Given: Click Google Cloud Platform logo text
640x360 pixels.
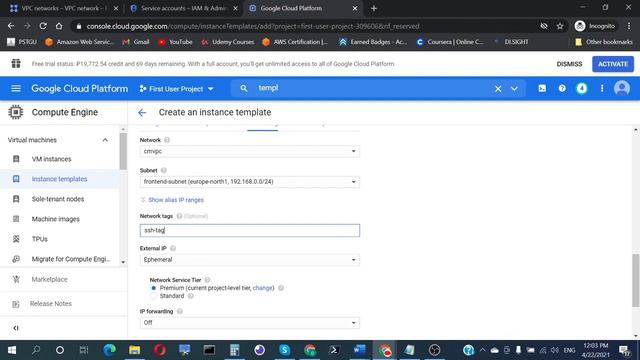Looking at the screenshot, I should click(80, 89).
